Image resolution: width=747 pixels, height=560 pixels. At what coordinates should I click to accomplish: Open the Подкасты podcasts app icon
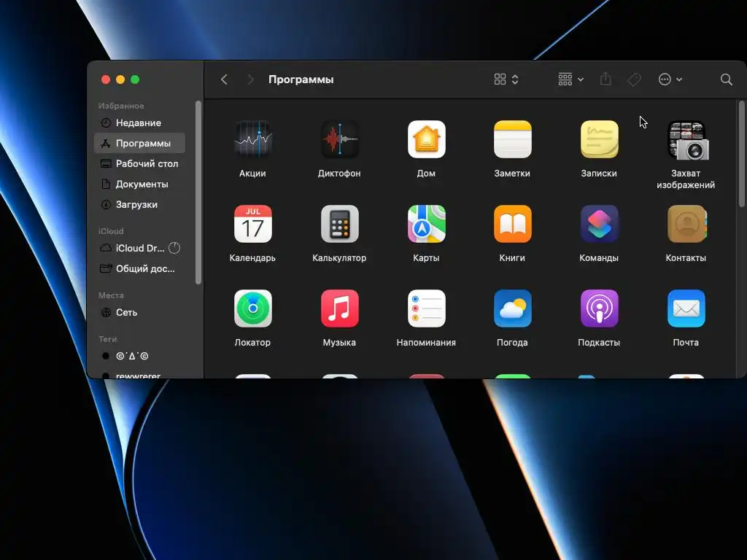click(599, 308)
